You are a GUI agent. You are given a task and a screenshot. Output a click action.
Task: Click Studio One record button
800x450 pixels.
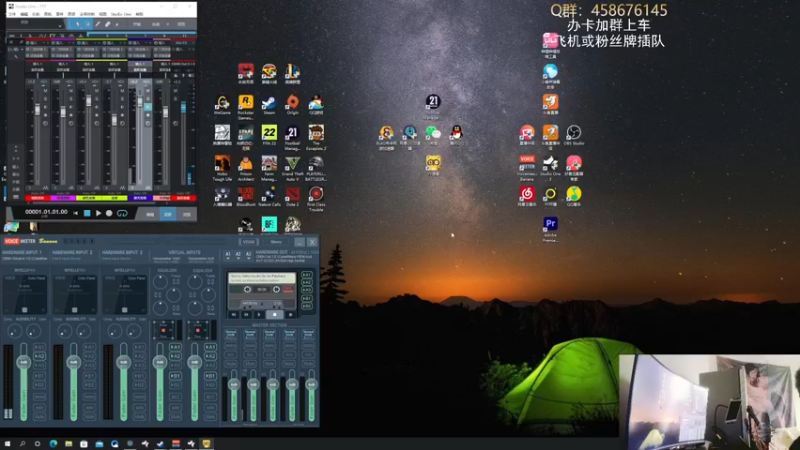point(109,213)
